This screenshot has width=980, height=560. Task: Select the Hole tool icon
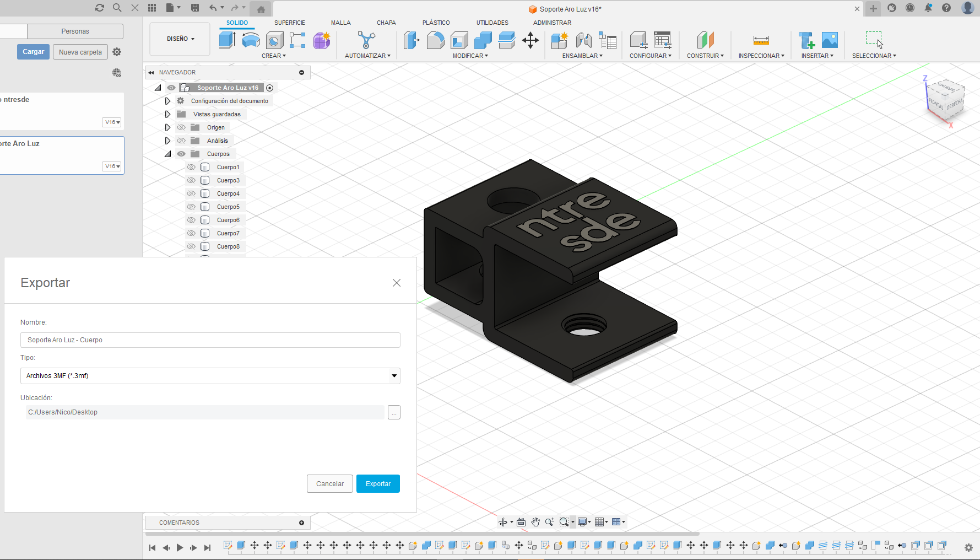point(274,40)
